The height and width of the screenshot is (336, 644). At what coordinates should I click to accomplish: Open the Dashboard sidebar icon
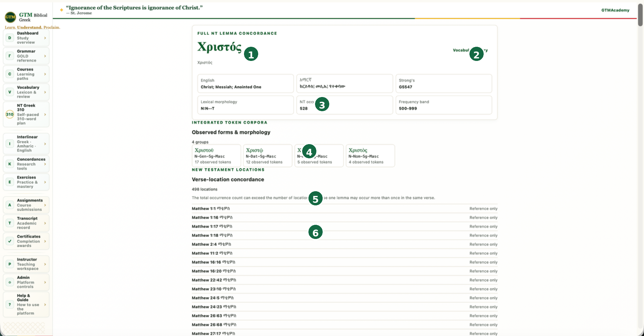10,38
